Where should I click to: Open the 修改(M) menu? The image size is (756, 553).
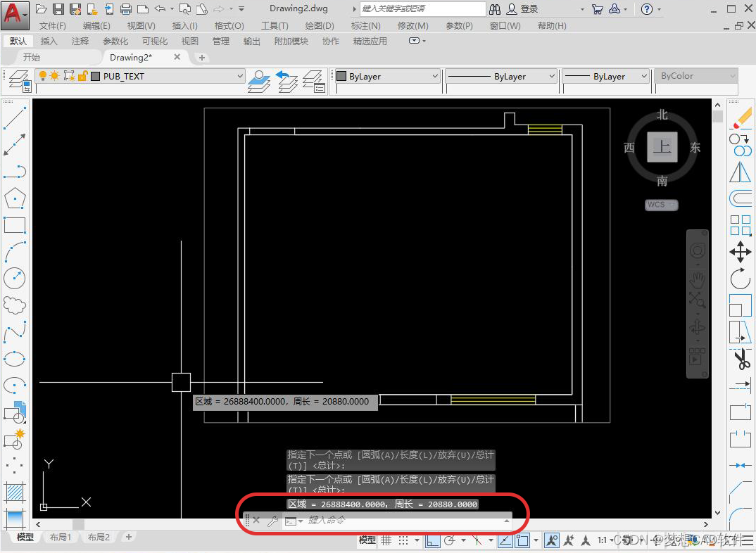point(412,25)
